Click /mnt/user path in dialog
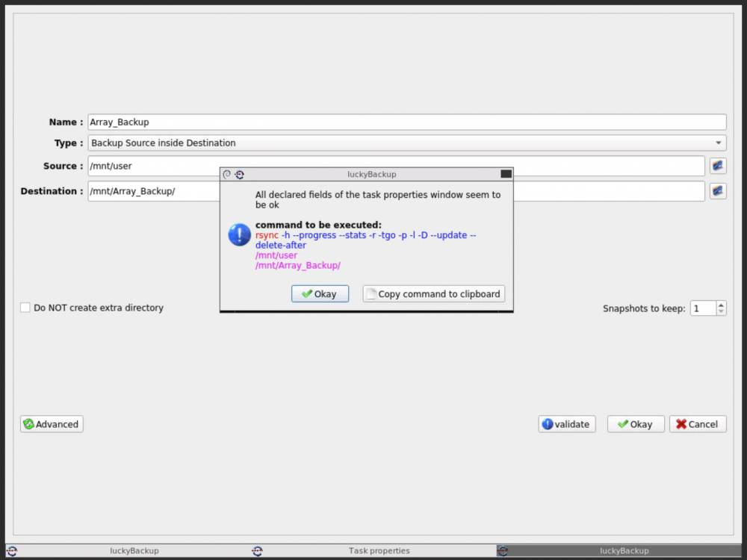This screenshot has width=747, height=560. [x=276, y=255]
